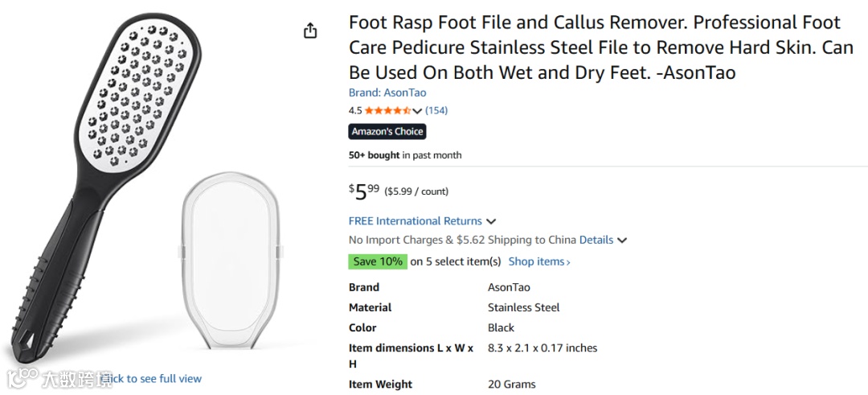Open the Shop items link
This screenshot has width=868, height=395.
coord(539,261)
